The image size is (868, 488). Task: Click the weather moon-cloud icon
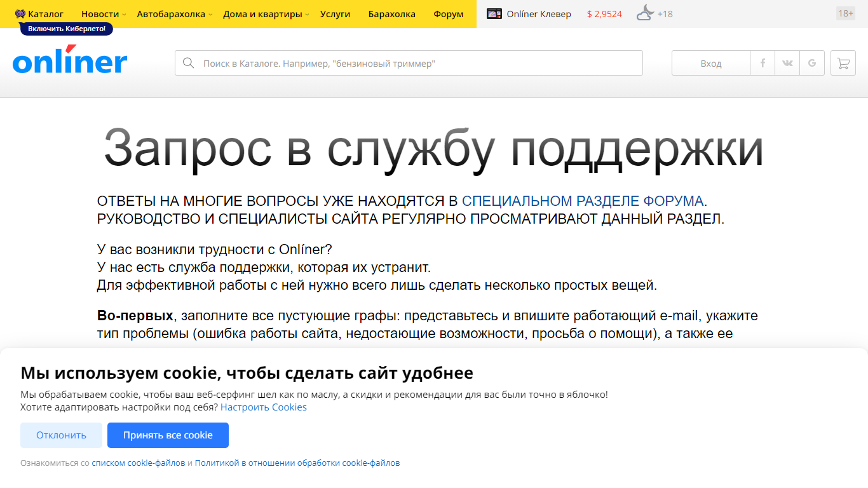click(645, 13)
